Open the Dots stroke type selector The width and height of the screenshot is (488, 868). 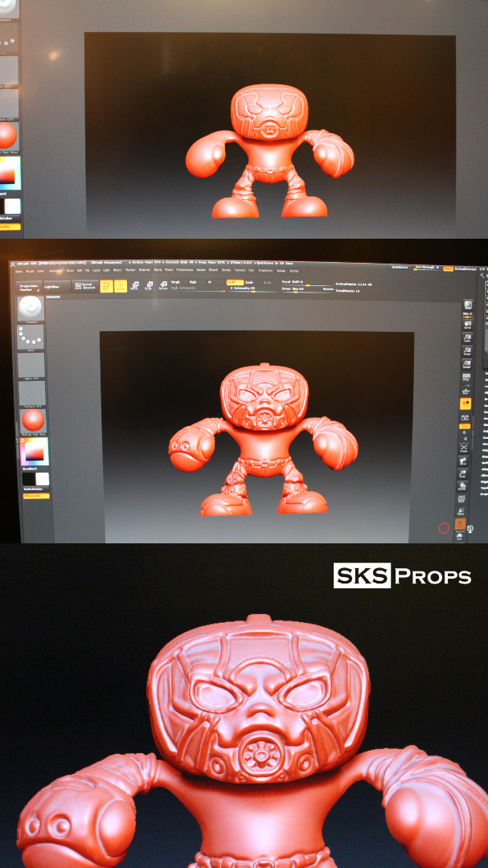pyautogui.click(x=31, y=337)
